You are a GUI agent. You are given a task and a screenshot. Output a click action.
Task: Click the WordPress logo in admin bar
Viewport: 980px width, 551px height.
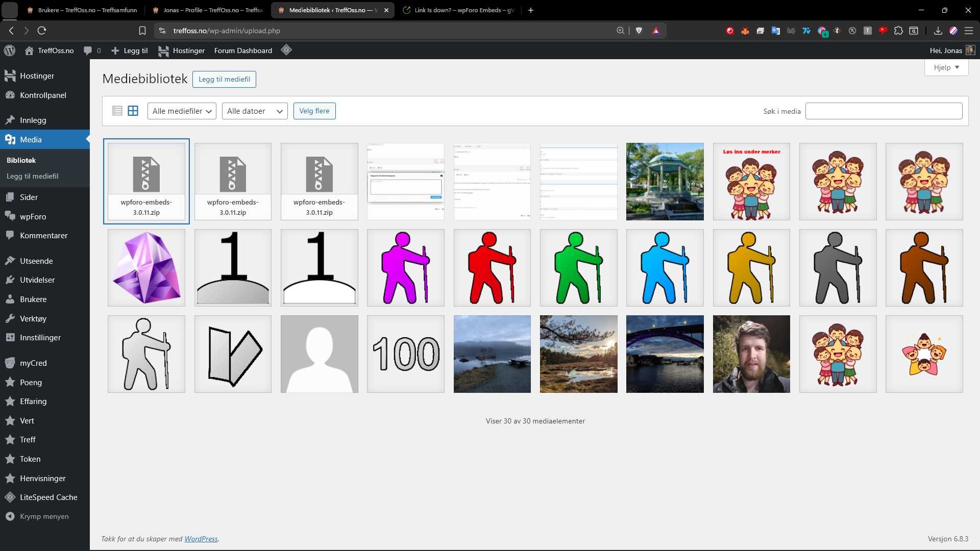(x=10, y=51)
